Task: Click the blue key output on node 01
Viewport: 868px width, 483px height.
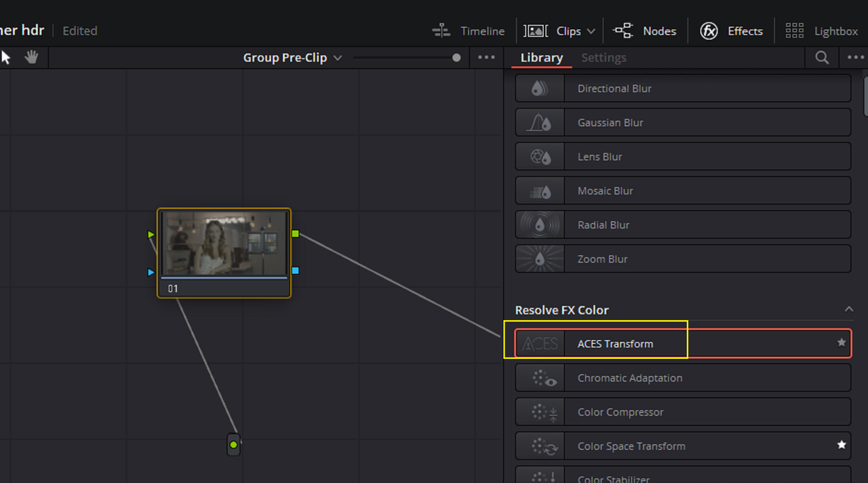Action: [295, 271]
